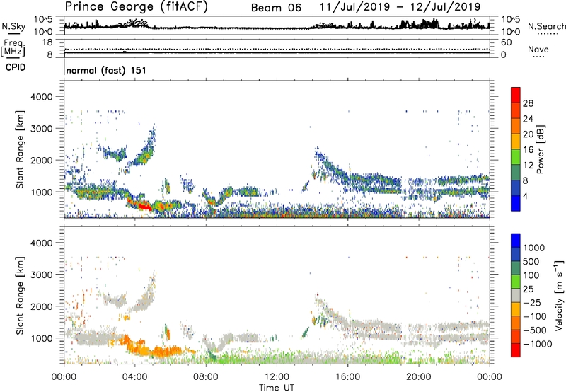Click the '100' tick on the Velocity colour bar
Viewport: 566px width, 392px height.
531,275
